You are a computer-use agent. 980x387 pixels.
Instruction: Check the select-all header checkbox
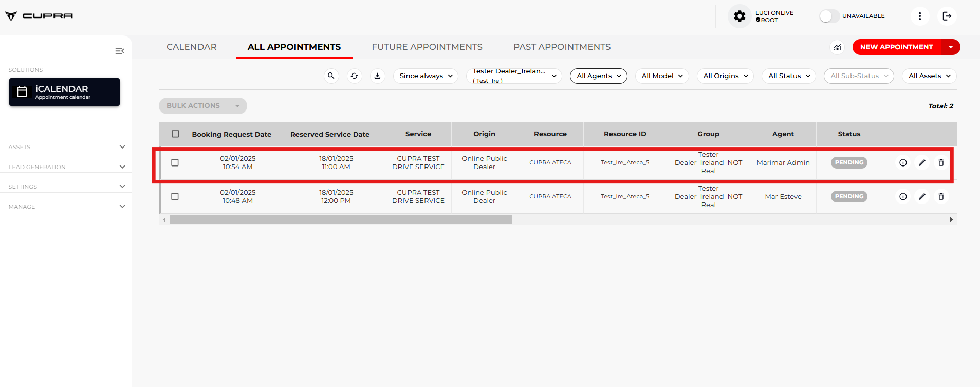pyautogui.click(x=175, y=134)
